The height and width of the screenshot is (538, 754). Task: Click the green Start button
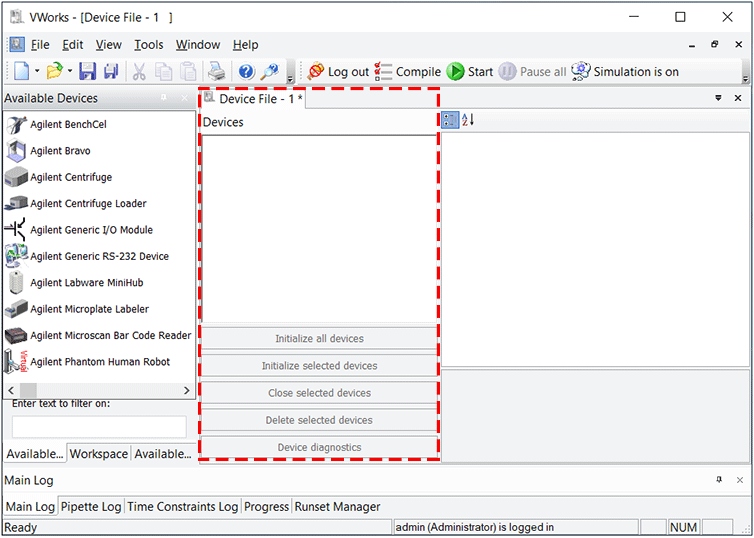469,72
